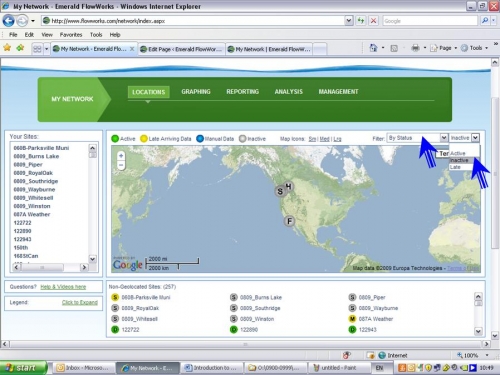The width and height of the screenshot is (500, 375).
Task: Click the Print icon
Action: click(415, 48)
